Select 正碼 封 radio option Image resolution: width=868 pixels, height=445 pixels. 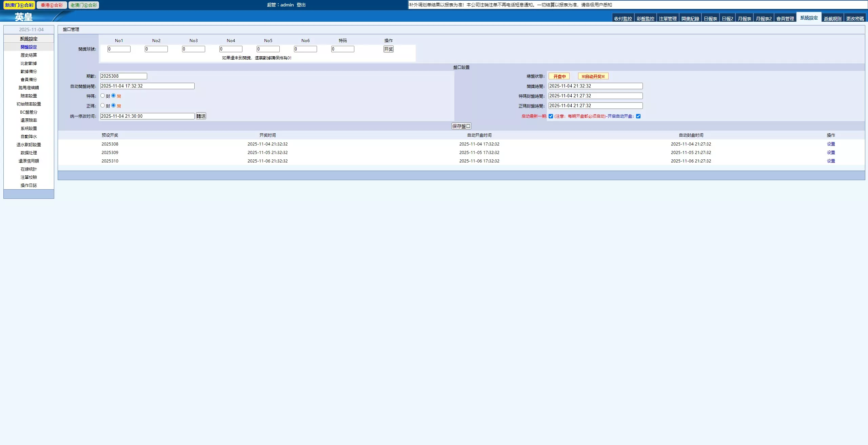102,105
